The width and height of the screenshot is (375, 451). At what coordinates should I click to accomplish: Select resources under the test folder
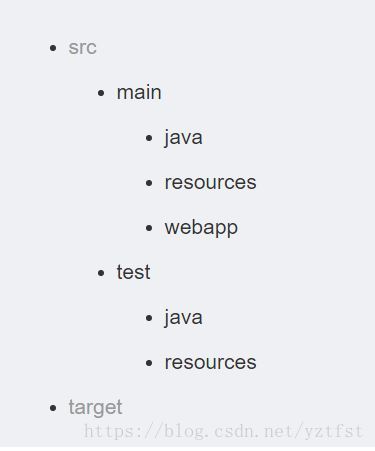(x=210, y=362)
